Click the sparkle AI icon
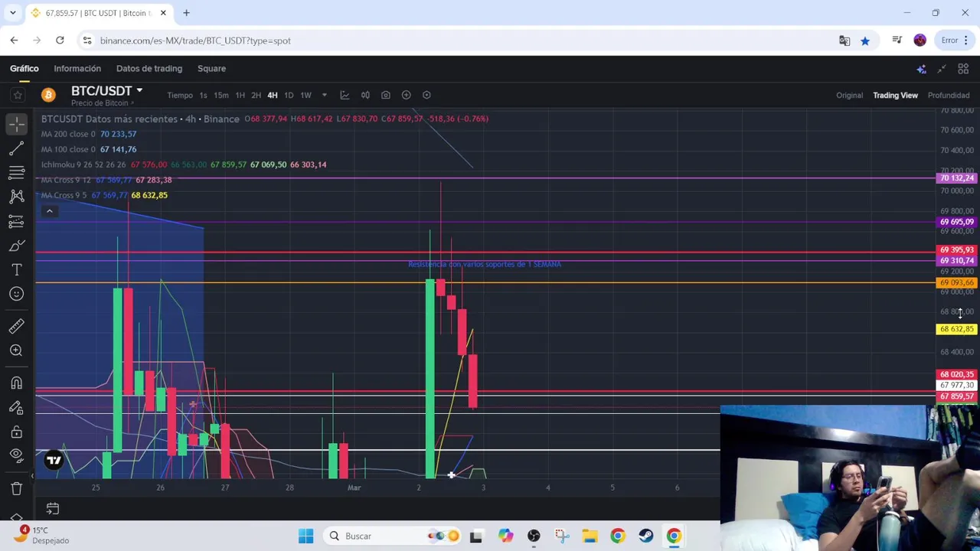The width and height of the screenshot is (980, 551). pos(921,69)
